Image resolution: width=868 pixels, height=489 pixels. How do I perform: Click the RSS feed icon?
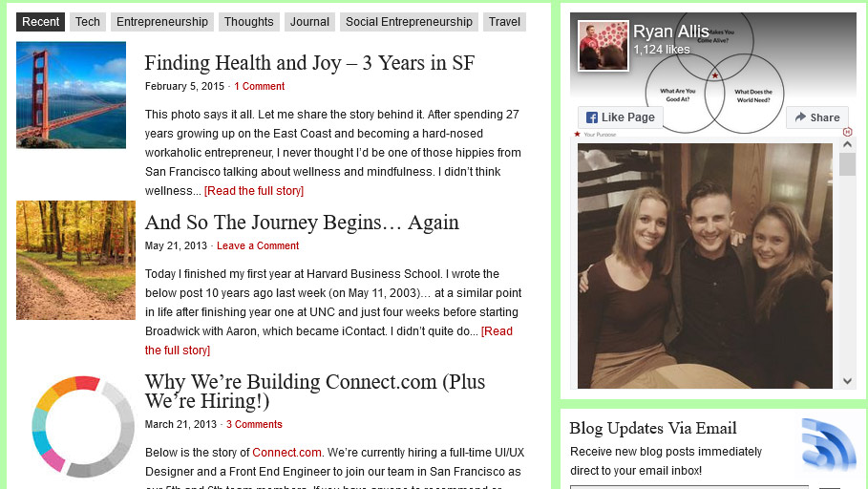[x=828, y=444]
